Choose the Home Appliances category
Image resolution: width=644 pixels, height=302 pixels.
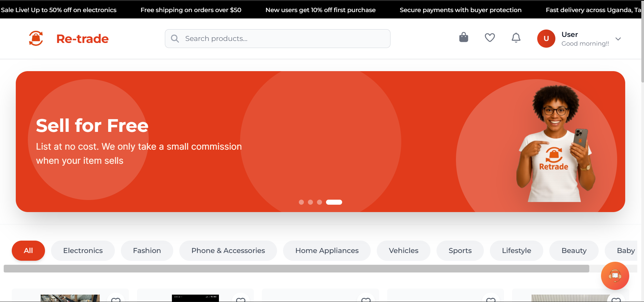327,251
